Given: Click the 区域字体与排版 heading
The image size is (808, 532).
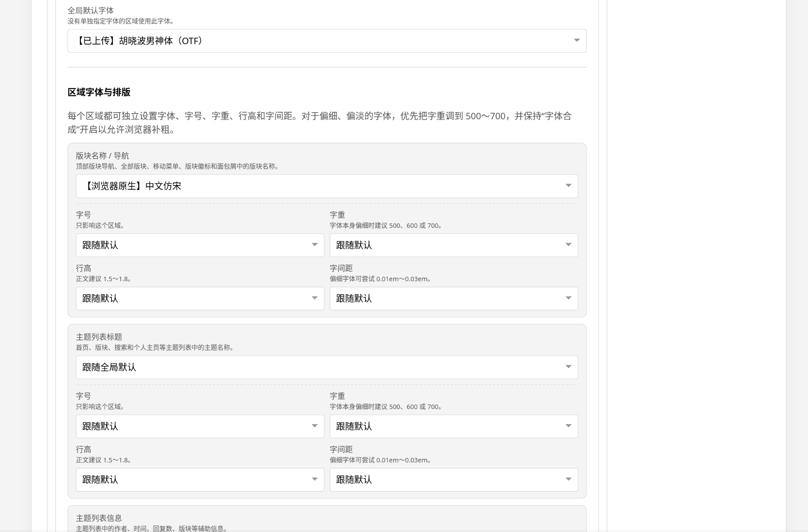Looking at the screenshot, I should pos(99,92).
